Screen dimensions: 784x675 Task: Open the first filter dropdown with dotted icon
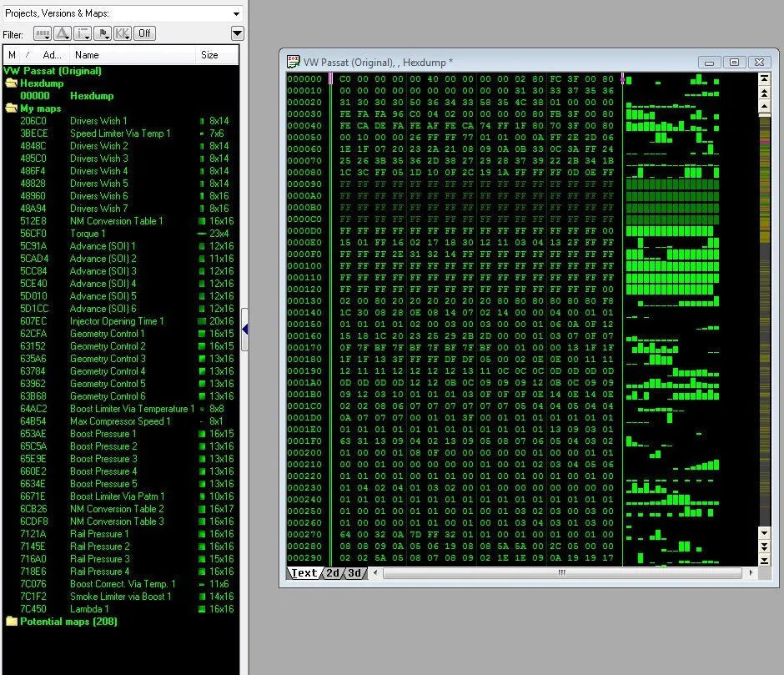click(x=43, y=33)
